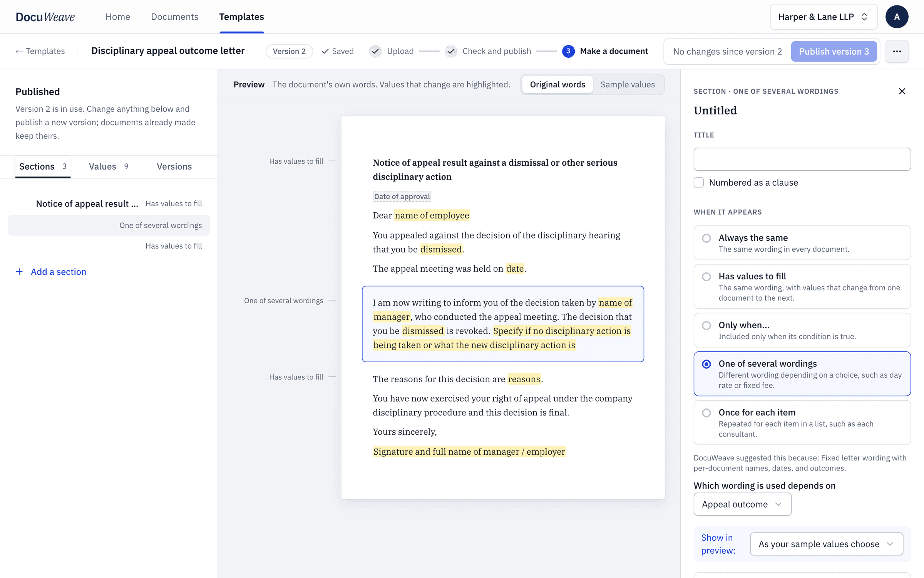Click the Templates top navigation tab

(241, 17)
